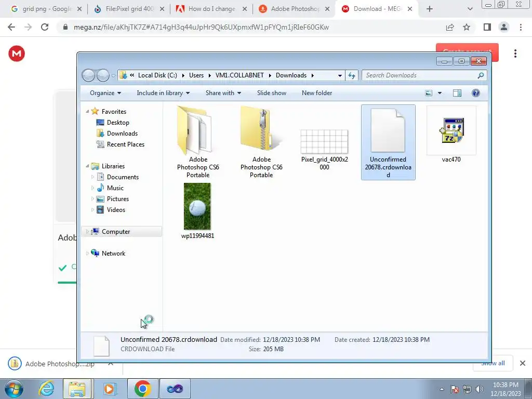The width and height of the screenshot is (532, 399).
Task: Click Chrome back arrow
Action: tap(11, 27)
